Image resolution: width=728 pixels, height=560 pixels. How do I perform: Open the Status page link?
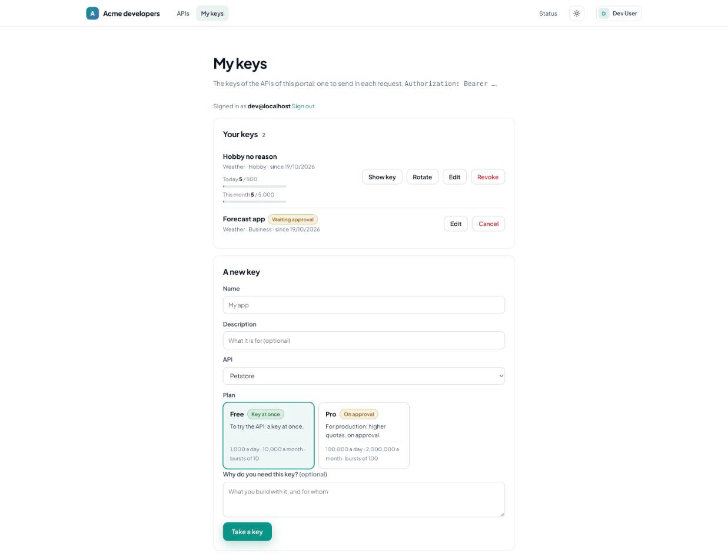[548, 14]
